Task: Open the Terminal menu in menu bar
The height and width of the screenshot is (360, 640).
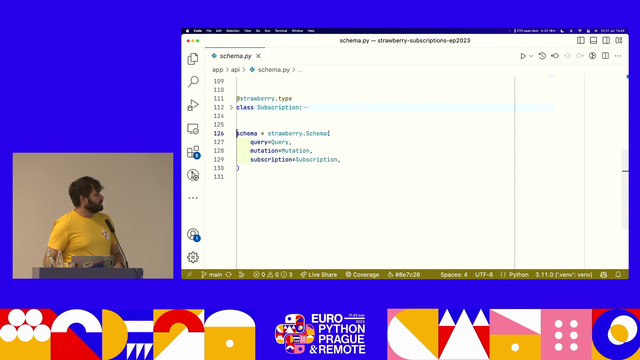Action: click(x=281, y=31)
